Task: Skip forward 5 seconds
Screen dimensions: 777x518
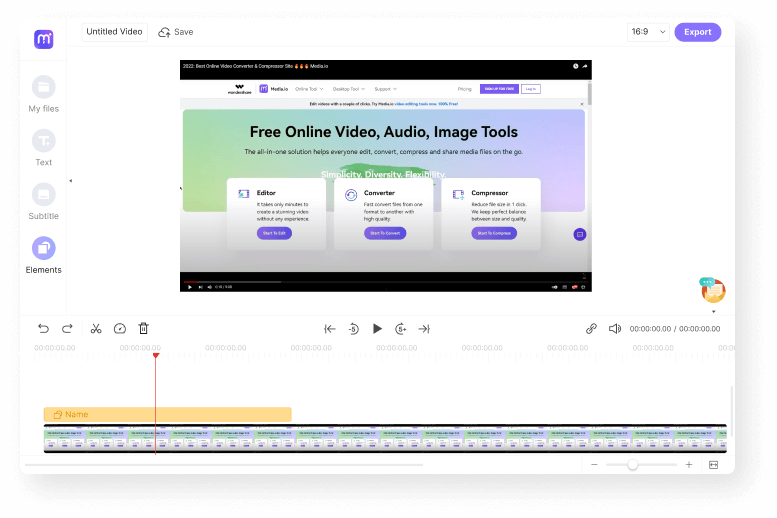Action: point(401,329)
